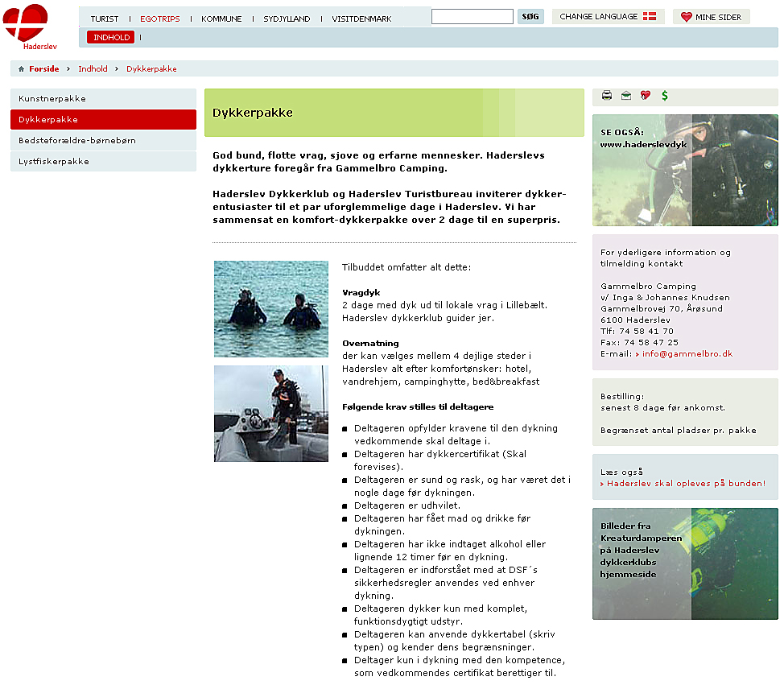Image resolution: width=784 pixels, height=689 pixels.
Task: Open the Turist menu
Action: (105, 19)
